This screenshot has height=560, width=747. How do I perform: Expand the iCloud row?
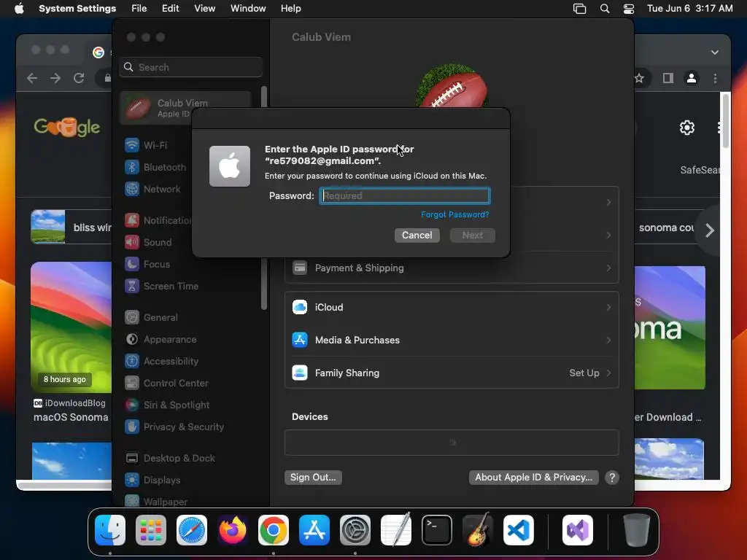[451, 307]
